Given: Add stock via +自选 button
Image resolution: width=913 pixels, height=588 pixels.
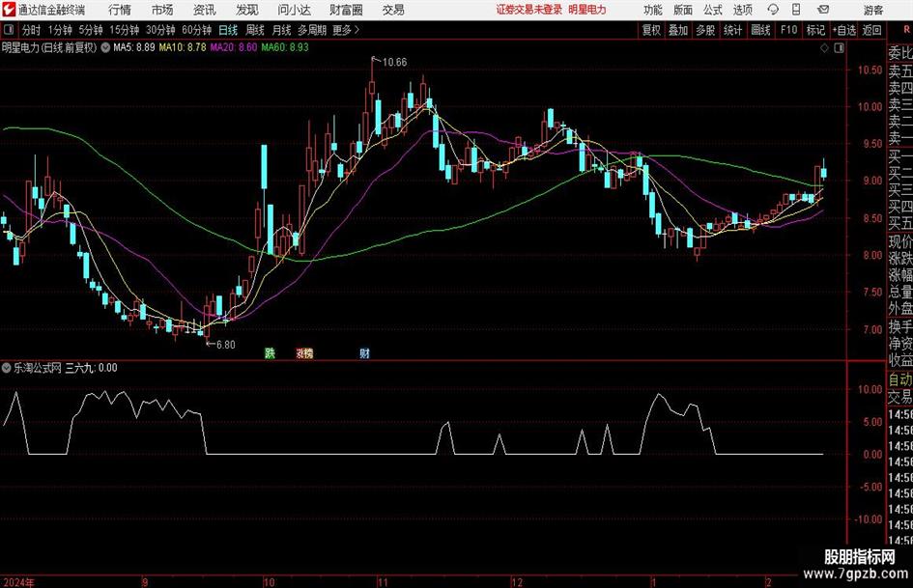Looking at the screenshot, I should (x=844, y=30).
